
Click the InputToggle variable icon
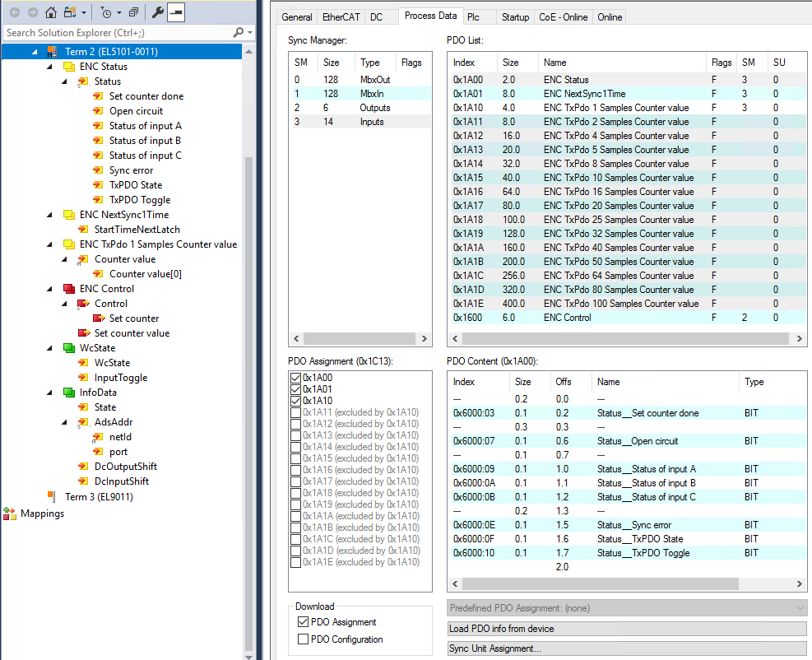(83, 378)
